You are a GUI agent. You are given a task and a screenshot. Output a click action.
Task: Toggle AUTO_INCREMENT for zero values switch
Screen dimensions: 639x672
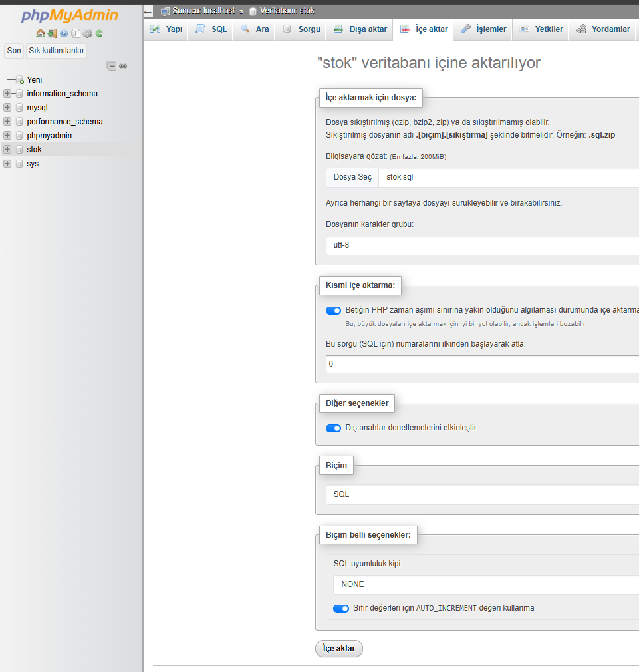(341, 609)
